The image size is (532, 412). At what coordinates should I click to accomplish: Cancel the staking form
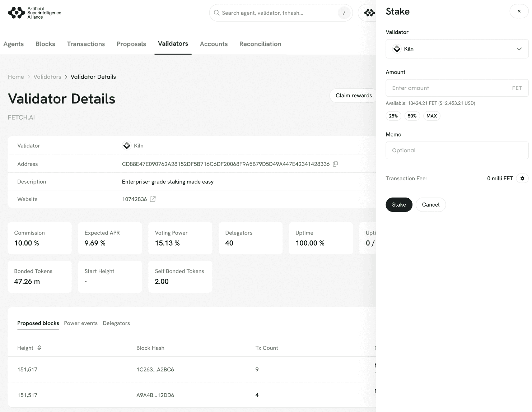tap(430, 205)
